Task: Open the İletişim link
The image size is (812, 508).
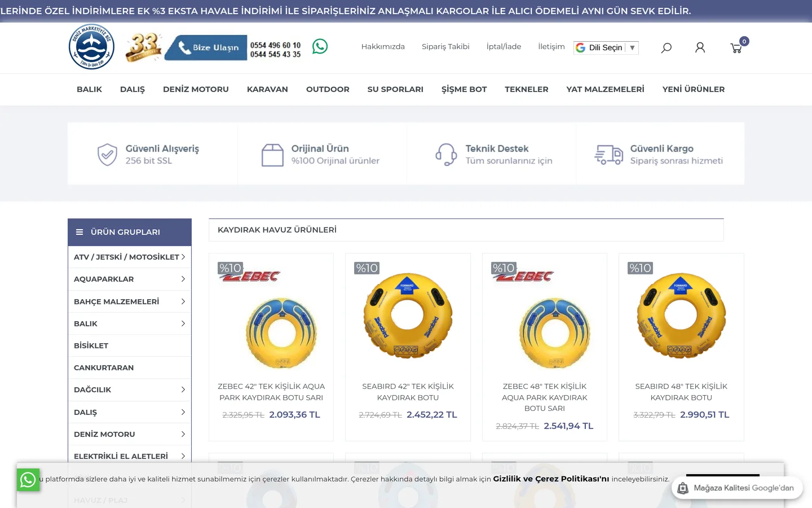Action: (551, 46)
